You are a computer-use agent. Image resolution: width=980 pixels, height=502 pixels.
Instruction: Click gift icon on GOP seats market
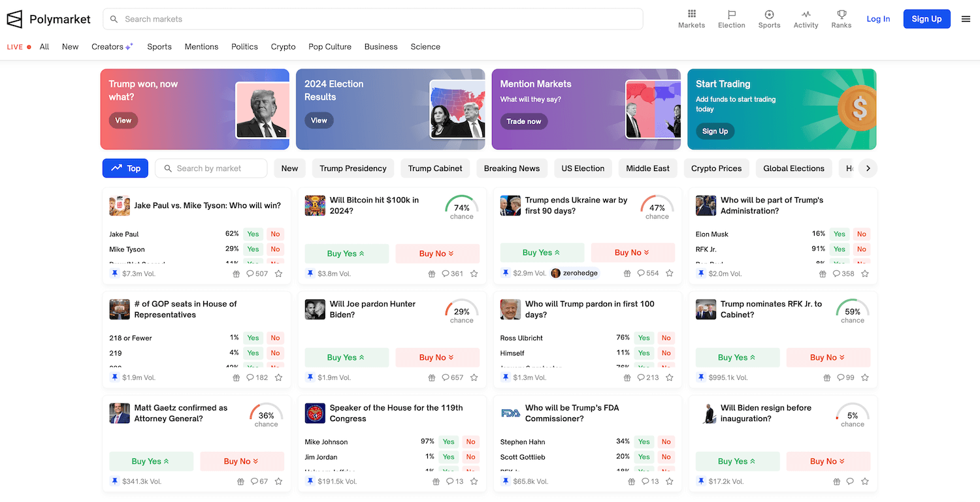click(x=237, y=377)
